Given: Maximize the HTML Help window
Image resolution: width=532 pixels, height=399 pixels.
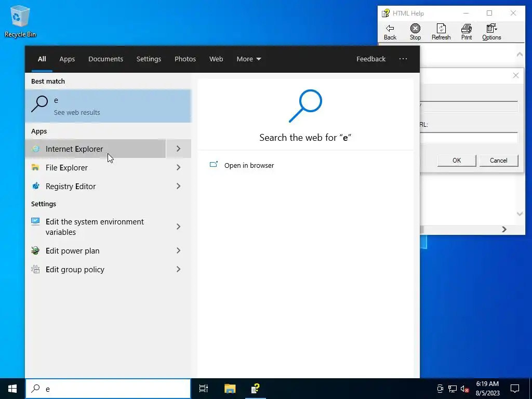Looking at the screenshot, I should (x=489, y=13).
